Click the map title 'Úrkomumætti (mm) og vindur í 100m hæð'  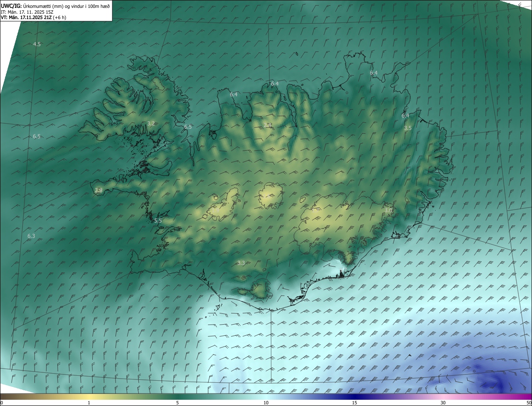tap(66, 6)
